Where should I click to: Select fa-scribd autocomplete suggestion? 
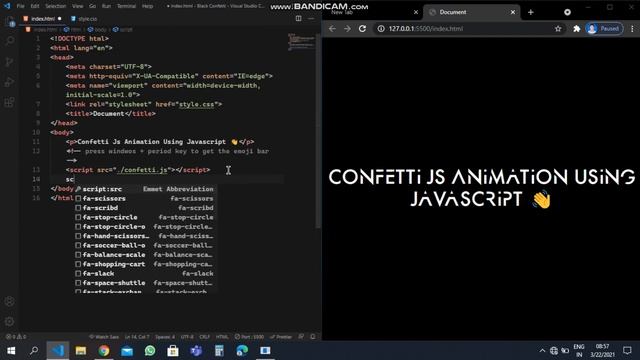pos(145,208)
